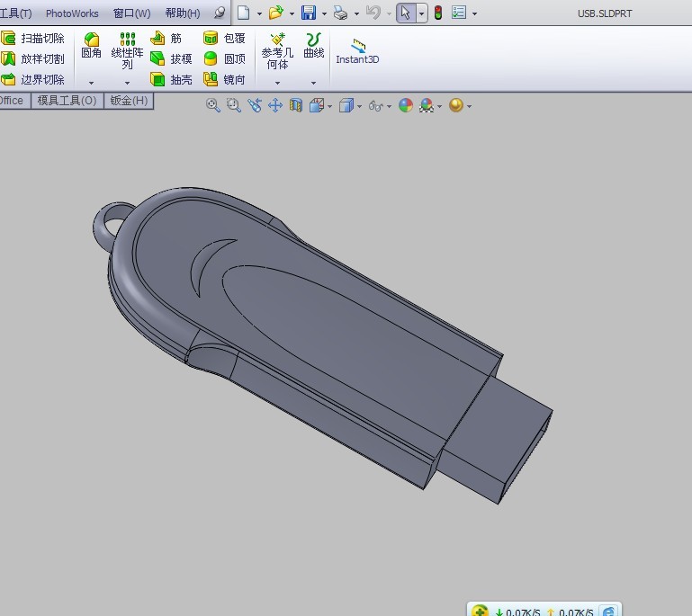Save the part with the floppy icon

coord(309,13)
